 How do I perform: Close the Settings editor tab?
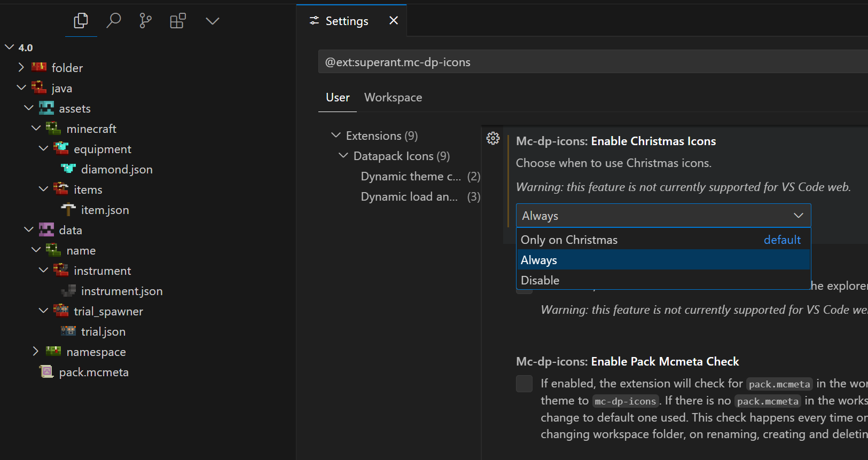tap(394, 21)
